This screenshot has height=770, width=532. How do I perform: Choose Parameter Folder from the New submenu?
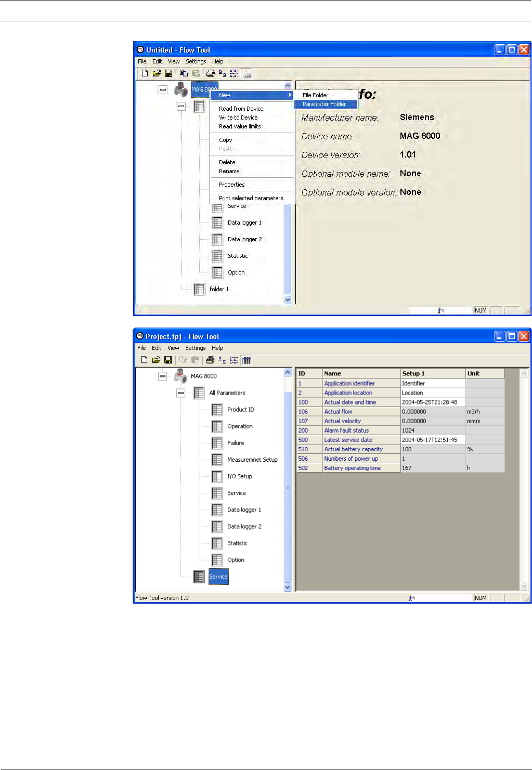tap(326, 104)
